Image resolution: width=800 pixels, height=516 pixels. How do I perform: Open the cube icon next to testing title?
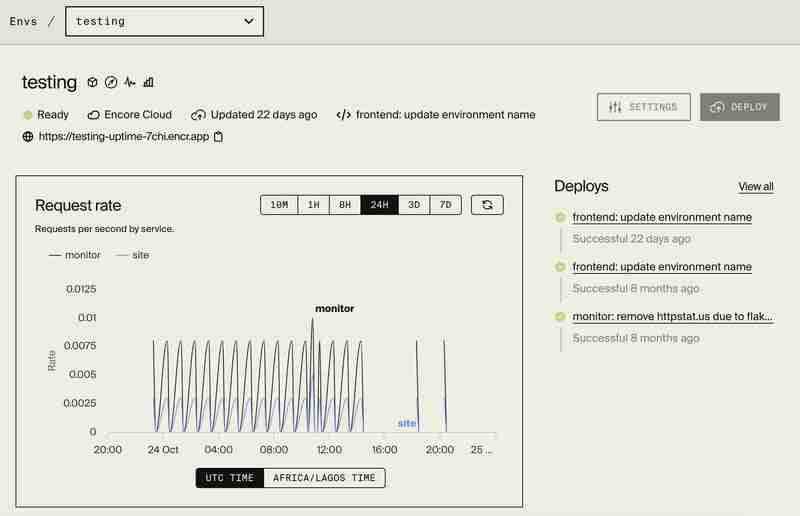[92, 82]
